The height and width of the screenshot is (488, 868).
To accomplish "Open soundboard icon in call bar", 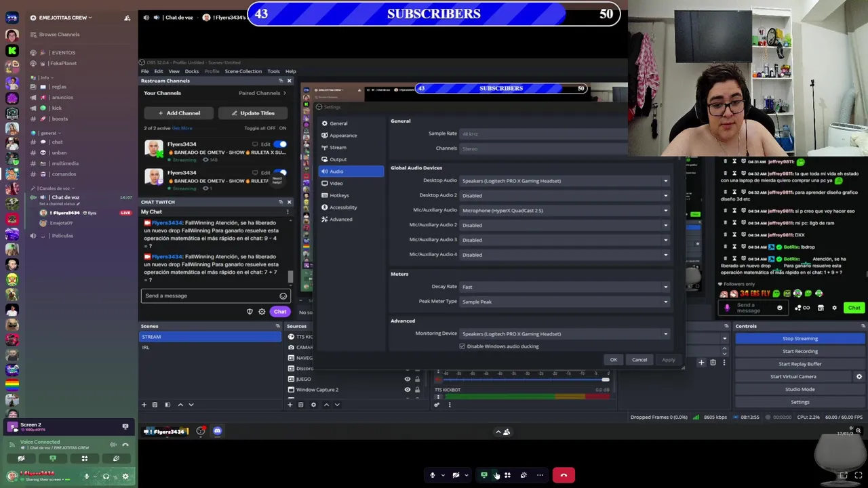I will [x=524, y=475].
